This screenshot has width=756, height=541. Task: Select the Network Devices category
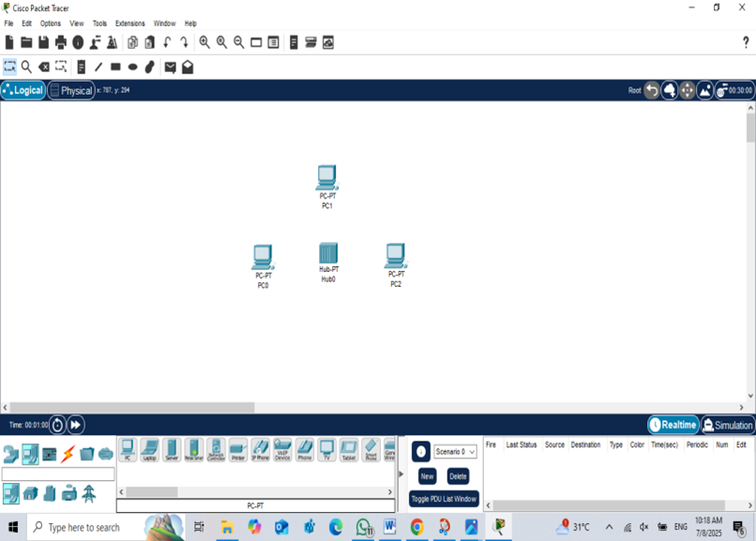pyautogui.click(x=10, y=454)
